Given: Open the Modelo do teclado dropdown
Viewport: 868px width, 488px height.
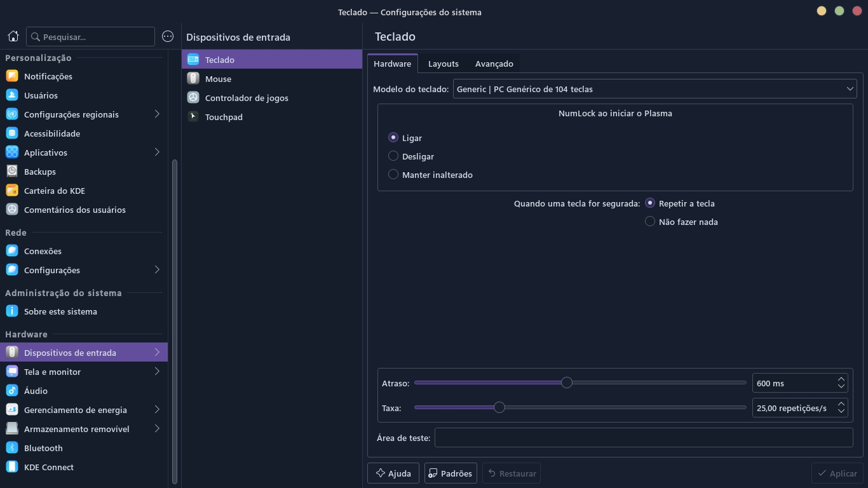Looking at the screenshot, I should click(654, 89).
